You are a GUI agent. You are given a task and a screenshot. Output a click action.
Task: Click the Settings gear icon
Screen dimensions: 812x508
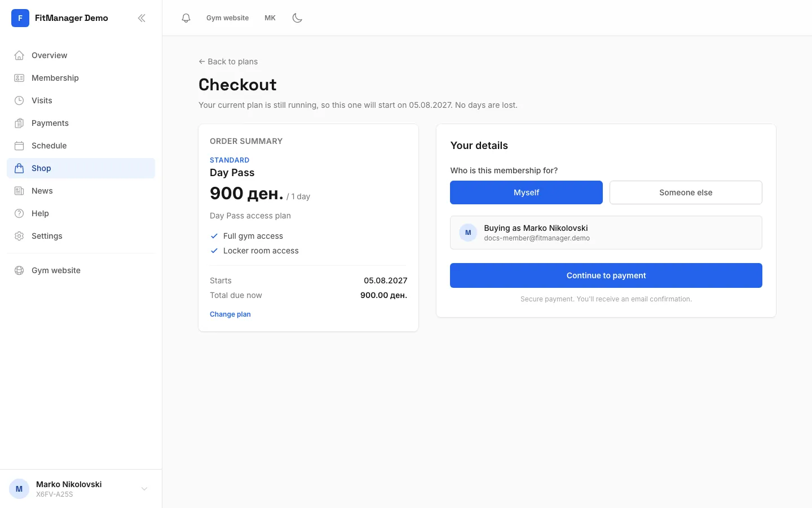point(19,236)
